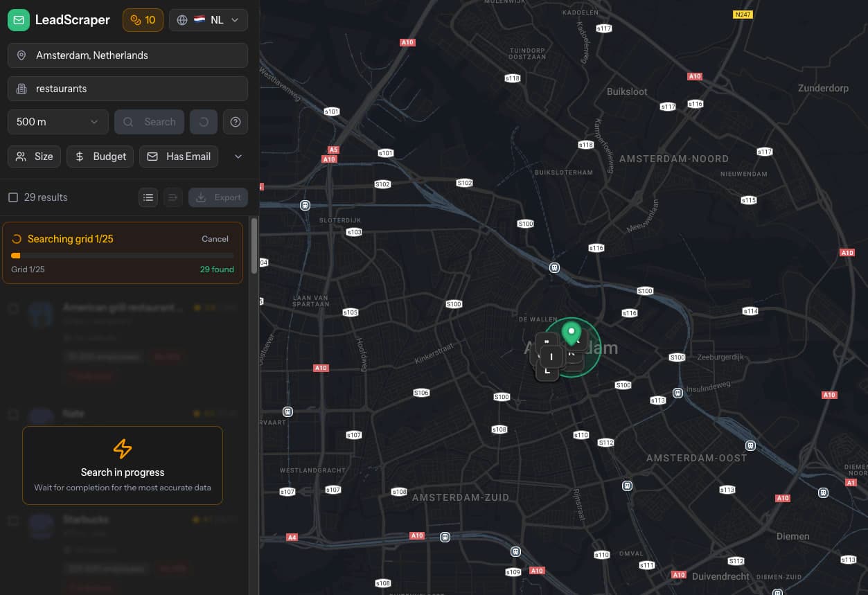The height and width of the screenshot is (595, 868).
Task: Open the 500 m radius dropdown
Action: tap(57, 121)
